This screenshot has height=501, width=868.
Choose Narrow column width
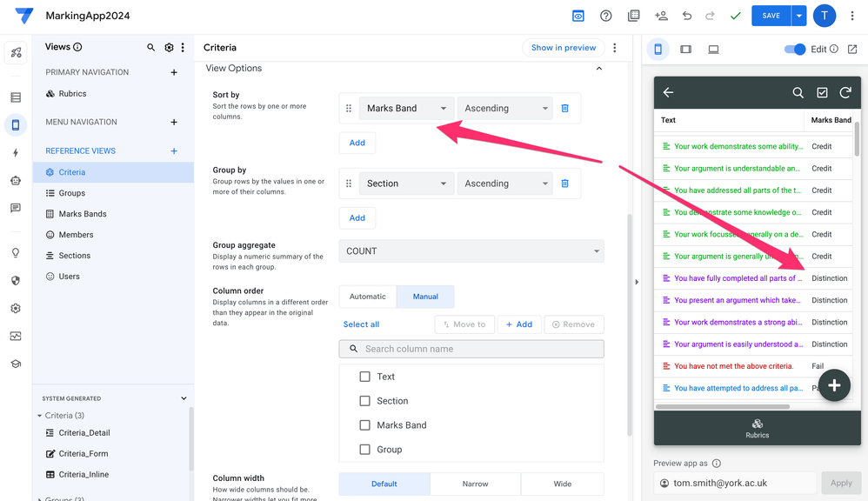(475, 484)
